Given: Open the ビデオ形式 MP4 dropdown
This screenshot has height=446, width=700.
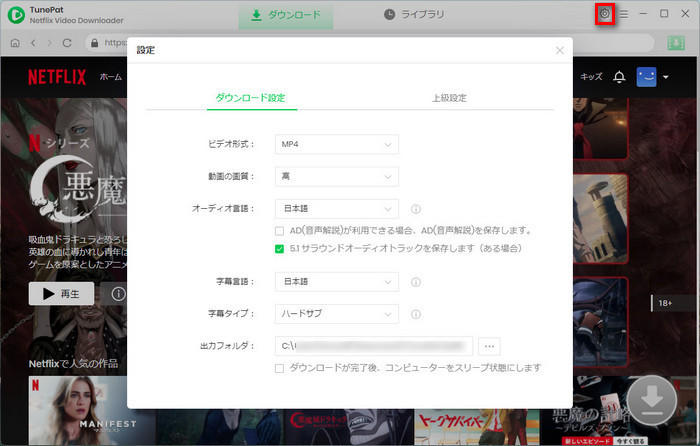Looking at the screenshot, I should (x=336, y=145).
